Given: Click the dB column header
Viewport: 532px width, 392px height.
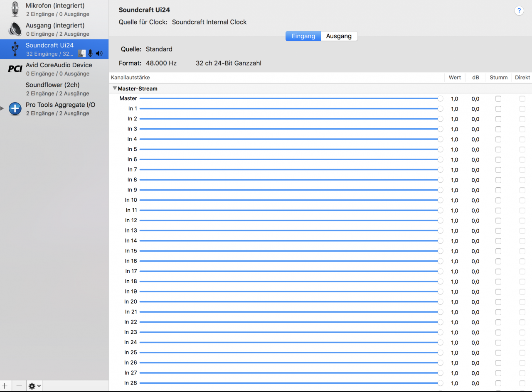Looking at the screenshot, I should click(475, 78).
